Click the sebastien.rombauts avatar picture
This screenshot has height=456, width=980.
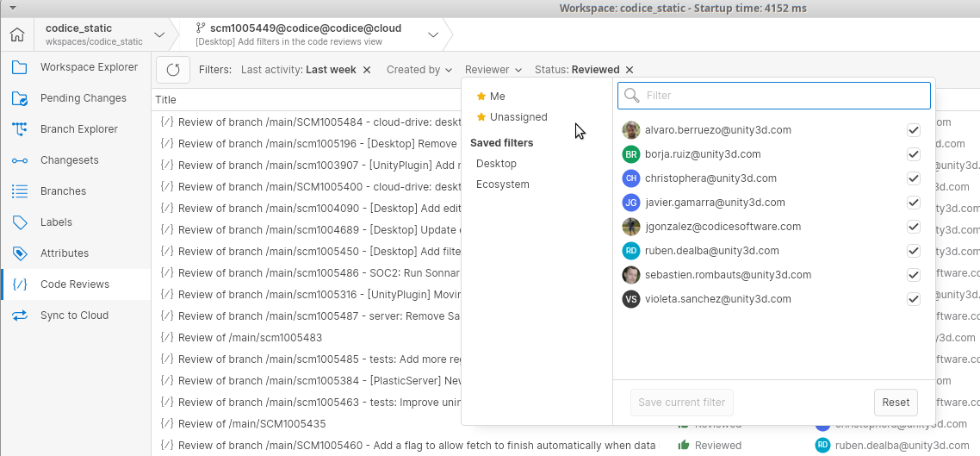coord(631,275)
